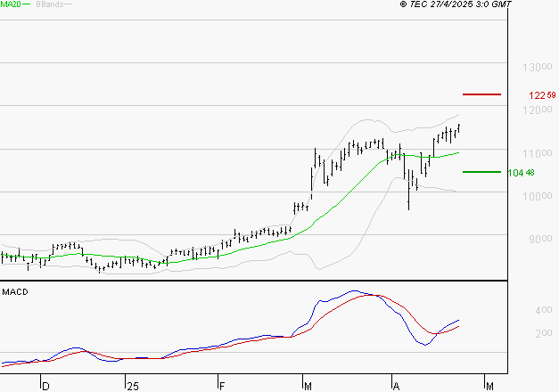Screen dimensions: 559x392
Task: Click the 9000 price axis label
Action: (540, 239)
